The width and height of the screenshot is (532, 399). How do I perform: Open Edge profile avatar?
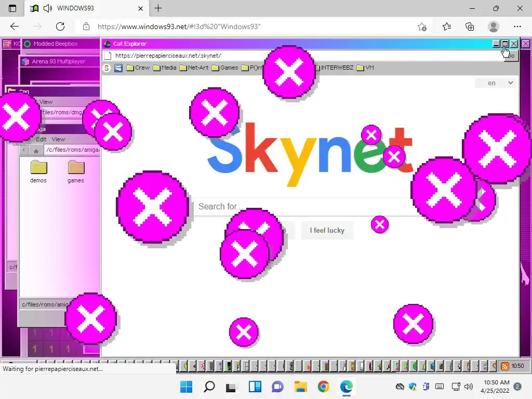coord(494,26)
